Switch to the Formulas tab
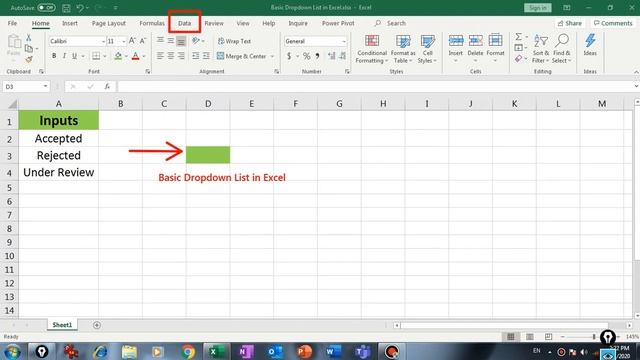The image size is (640, 360). [x=152, y=23]
